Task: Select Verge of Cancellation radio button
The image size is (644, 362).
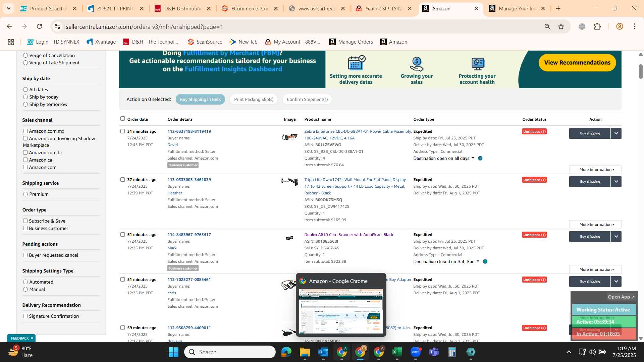Action: tap(25, 55)
